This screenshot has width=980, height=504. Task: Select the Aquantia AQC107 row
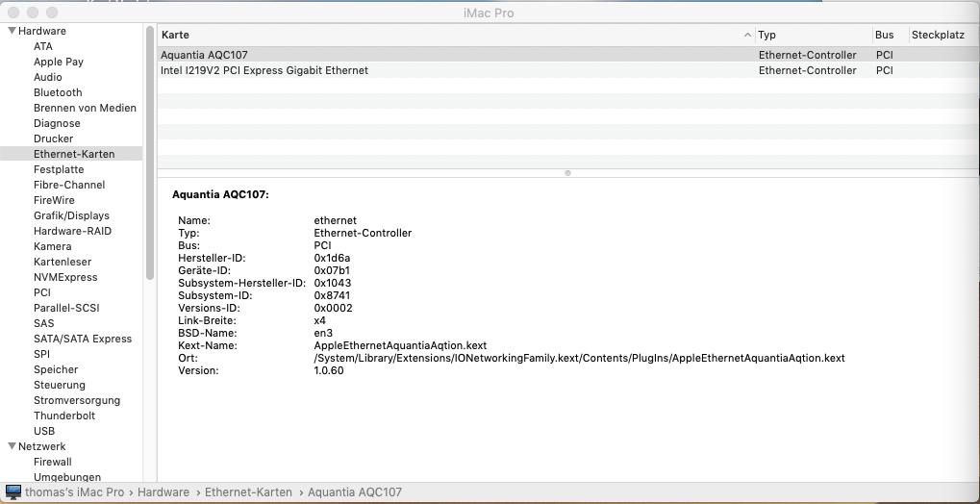click(x=567, y=55)
